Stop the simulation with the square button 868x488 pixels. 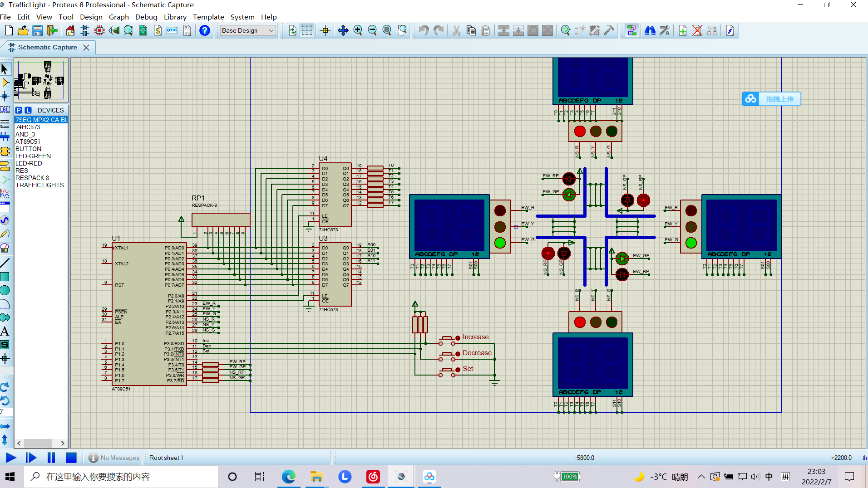[x=71, y=458]
